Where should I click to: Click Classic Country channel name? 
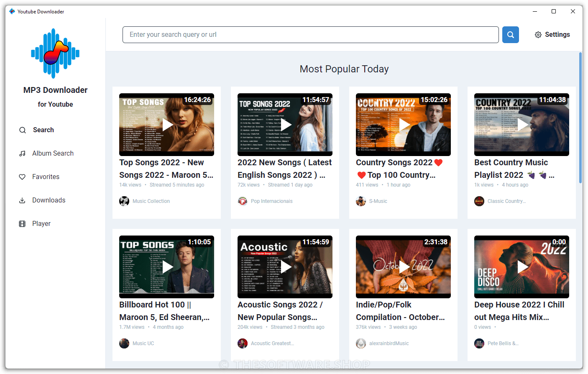506,201
